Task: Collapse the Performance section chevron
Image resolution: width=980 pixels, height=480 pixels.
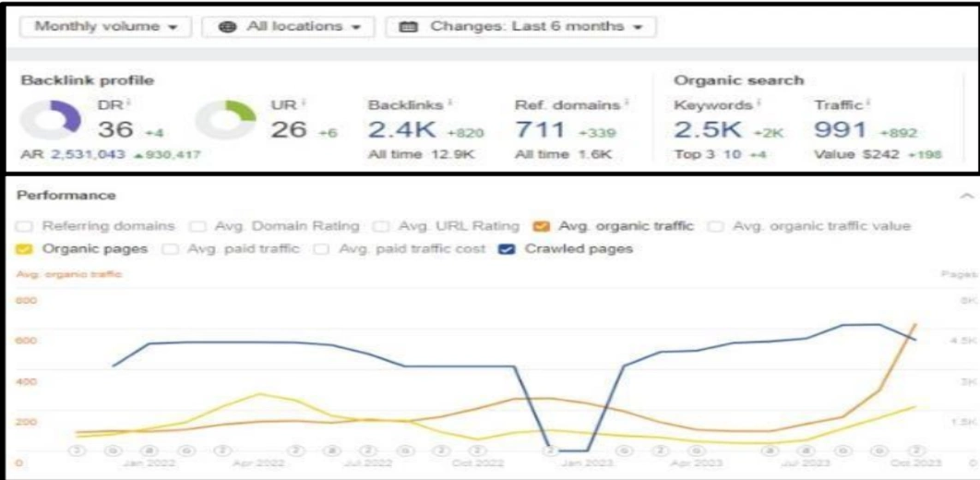Action: click(967, 196)
